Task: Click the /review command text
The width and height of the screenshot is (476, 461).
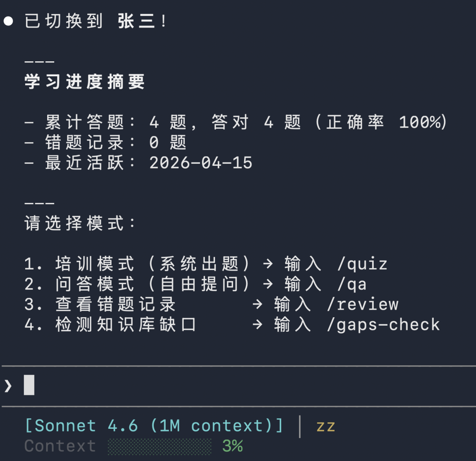Action: pyautogui.click(x=362, y=304)
